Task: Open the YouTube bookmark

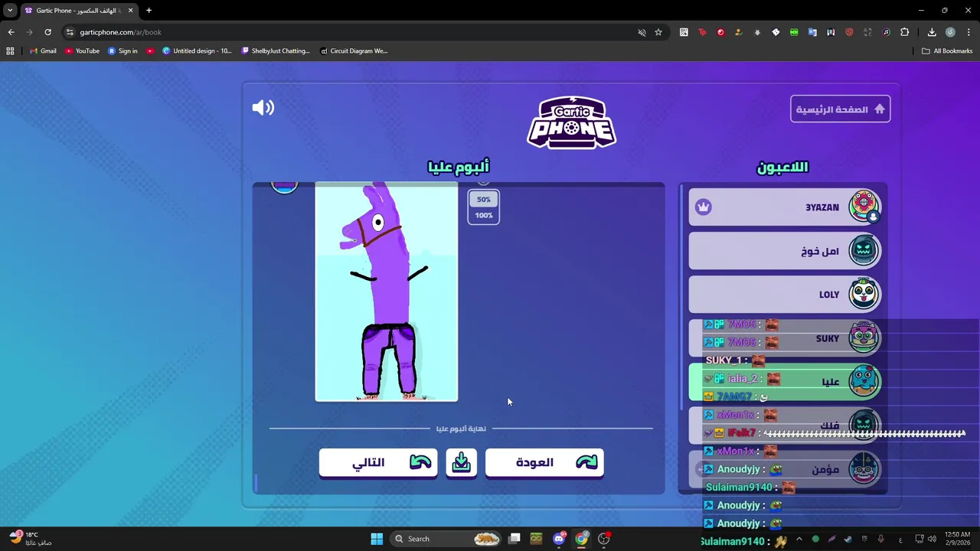Action: click(x=82, y=51)
